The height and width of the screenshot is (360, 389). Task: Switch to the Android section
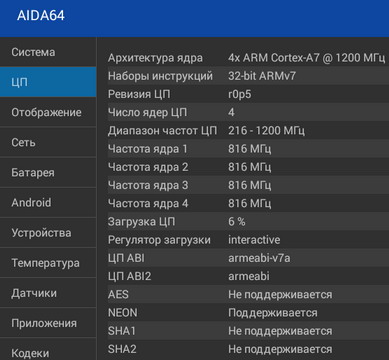[x=48, y=203]
